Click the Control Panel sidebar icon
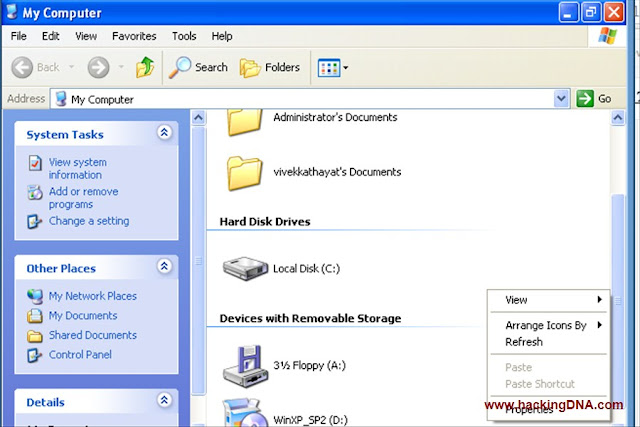Viewport: 640px width, 427px height. click(34, 355)
